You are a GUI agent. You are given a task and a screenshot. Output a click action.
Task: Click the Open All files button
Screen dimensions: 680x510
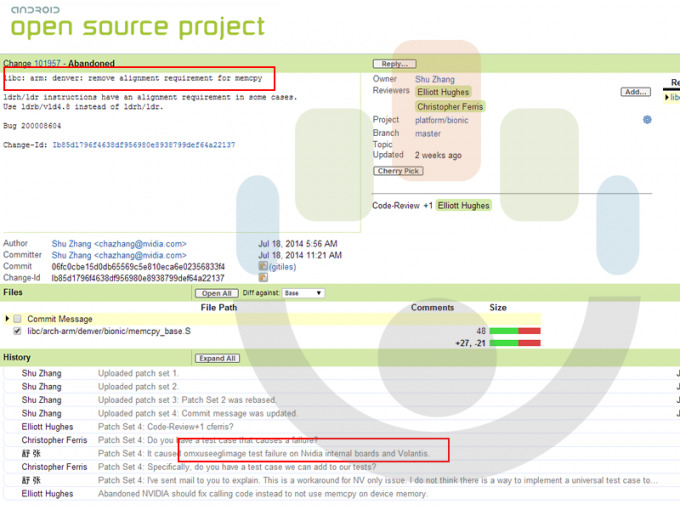(x=217, y=294)
